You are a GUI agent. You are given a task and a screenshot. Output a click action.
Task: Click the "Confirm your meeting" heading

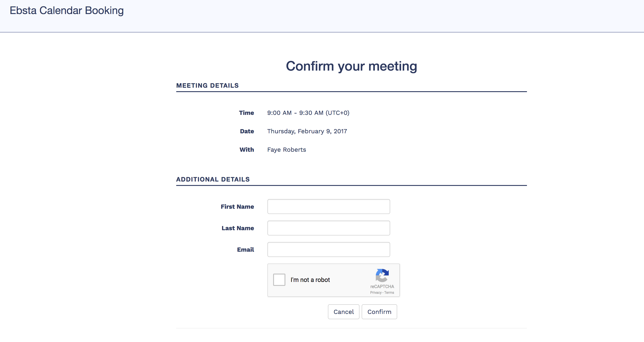point(351,66)
